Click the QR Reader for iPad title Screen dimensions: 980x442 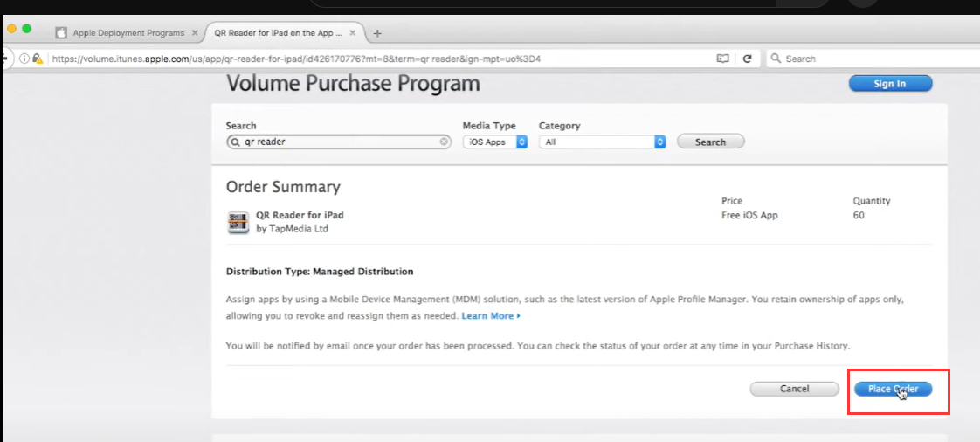300,215
